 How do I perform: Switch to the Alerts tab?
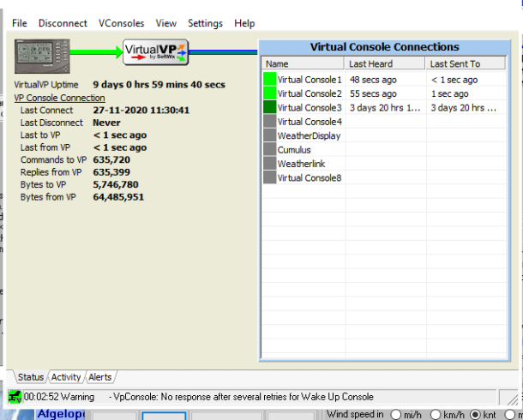click(x=100, y=377)
